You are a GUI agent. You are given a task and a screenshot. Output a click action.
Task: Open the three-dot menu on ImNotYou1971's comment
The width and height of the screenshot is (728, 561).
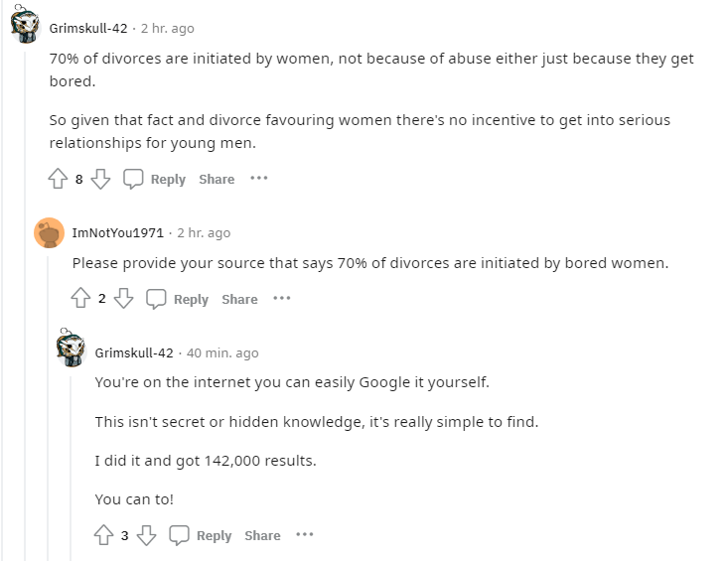[x=282, y=298]
